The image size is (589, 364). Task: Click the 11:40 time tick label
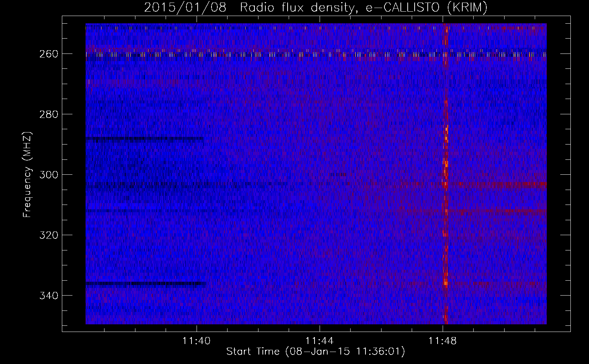[x=197, y=341]
